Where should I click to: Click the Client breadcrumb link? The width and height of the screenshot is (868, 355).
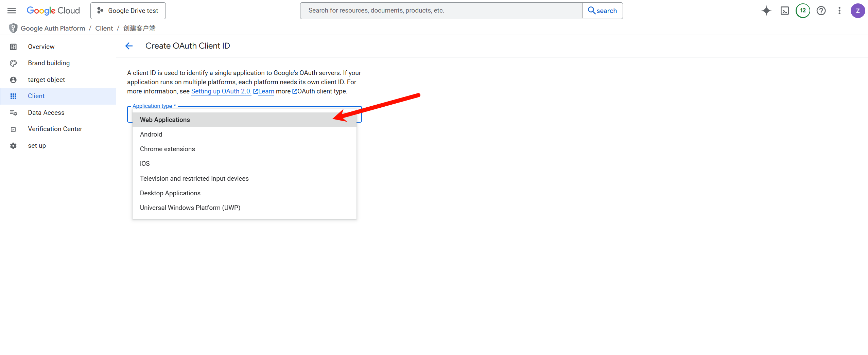click(104, 28)
